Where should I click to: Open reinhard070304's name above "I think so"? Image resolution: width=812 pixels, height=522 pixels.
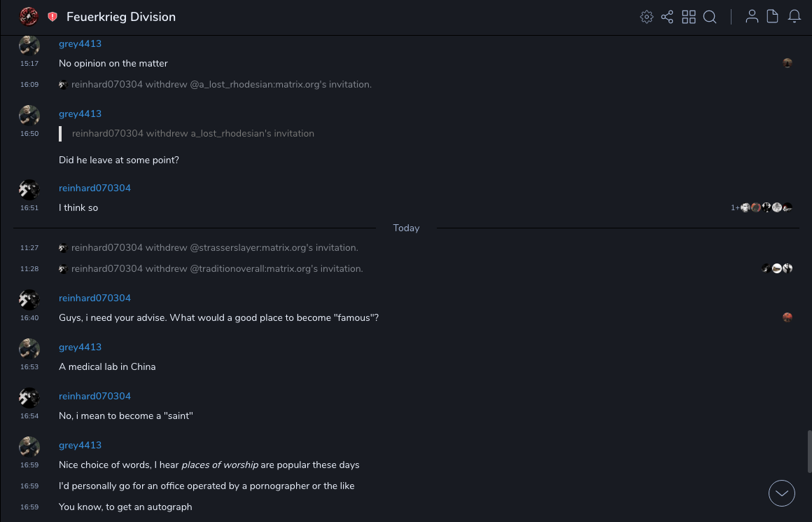coord(94,188)
